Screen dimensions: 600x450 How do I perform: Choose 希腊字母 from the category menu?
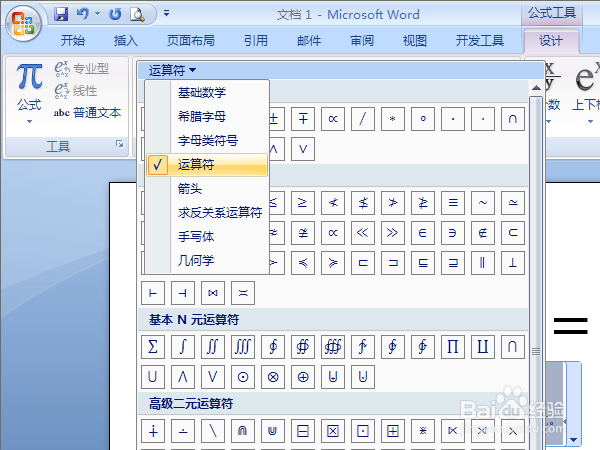coord(207,116)
